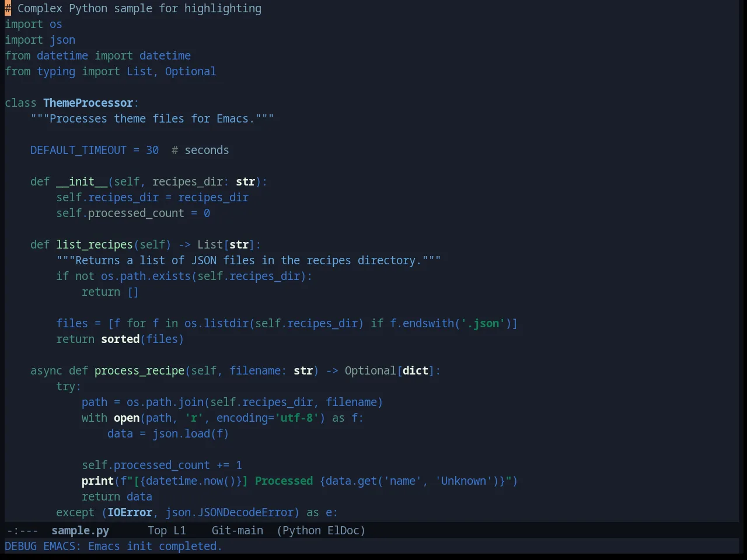Click 'os.path.join' path assignment line
This screenshot has width=747, height=560.
232,402
